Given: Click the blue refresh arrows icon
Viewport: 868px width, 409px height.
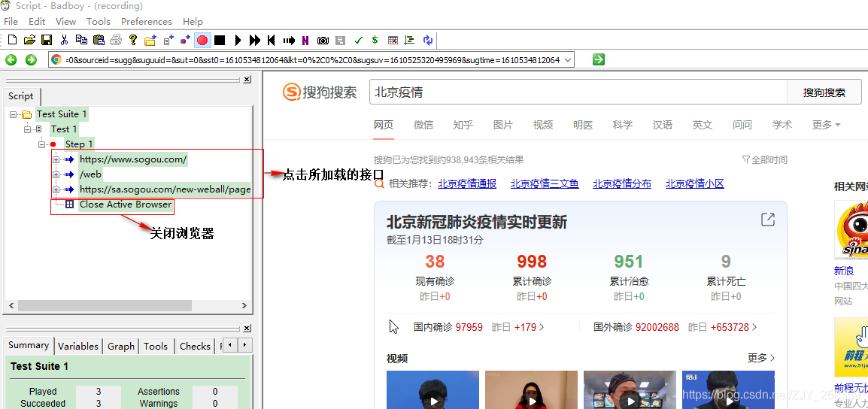Looking at the screenshot, I should pyautogui.click(x=427, y=40).
